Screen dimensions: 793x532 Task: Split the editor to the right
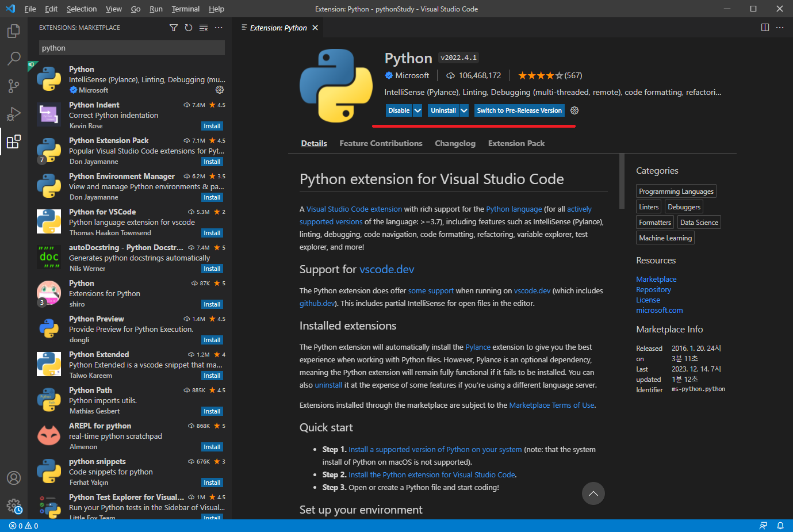pos(765,28)
